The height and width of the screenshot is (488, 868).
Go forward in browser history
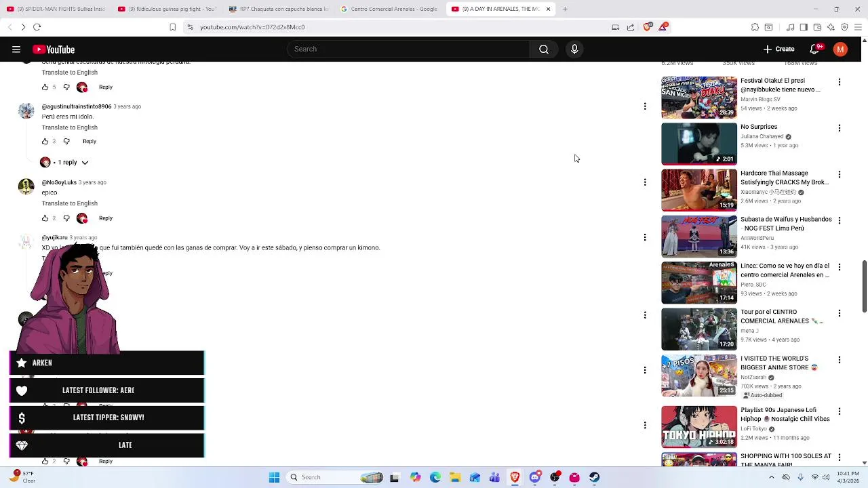[x=23, y=27]
